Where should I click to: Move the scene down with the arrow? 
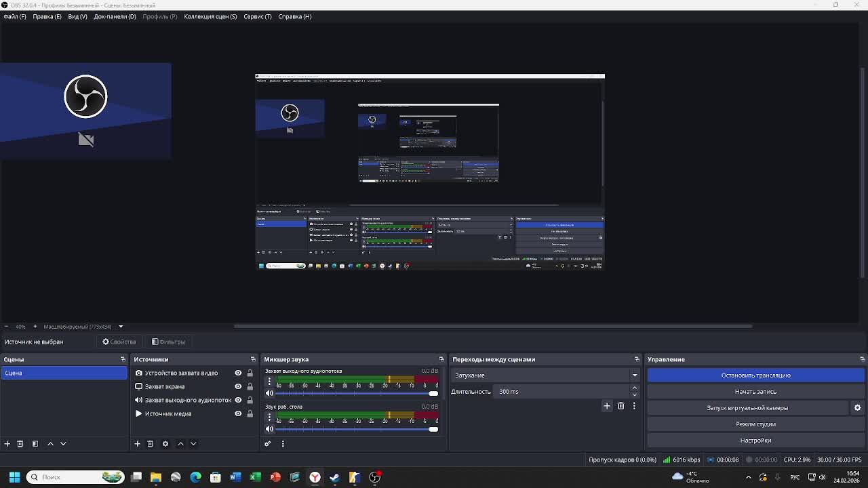(63, 444)
